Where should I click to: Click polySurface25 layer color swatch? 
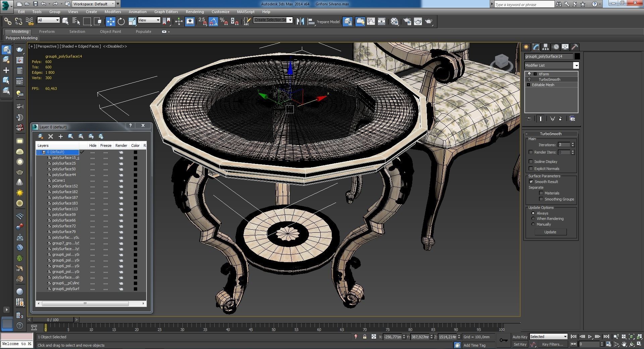(x=136, y=164)
